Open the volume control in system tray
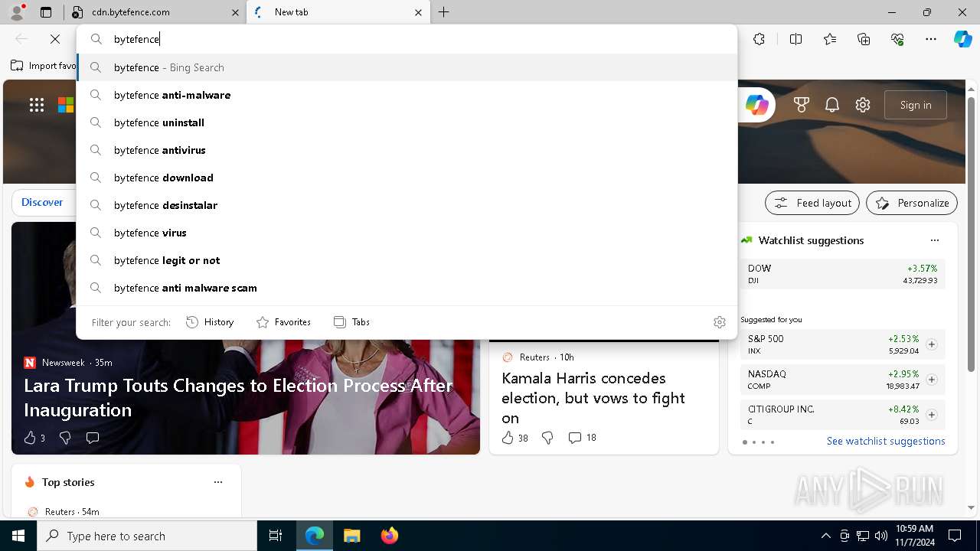The width and height of the screenshot is (980, 551). coord(881,536)
